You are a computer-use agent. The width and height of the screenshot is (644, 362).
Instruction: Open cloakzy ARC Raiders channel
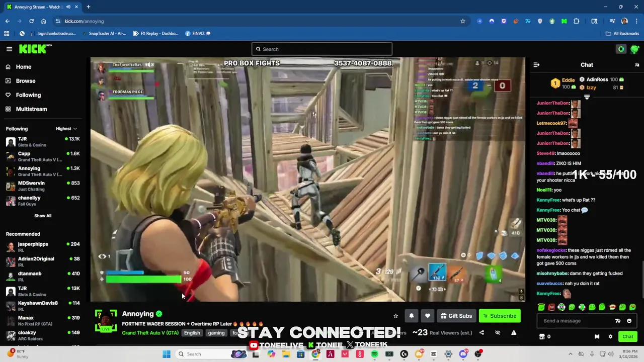(43, 335)
